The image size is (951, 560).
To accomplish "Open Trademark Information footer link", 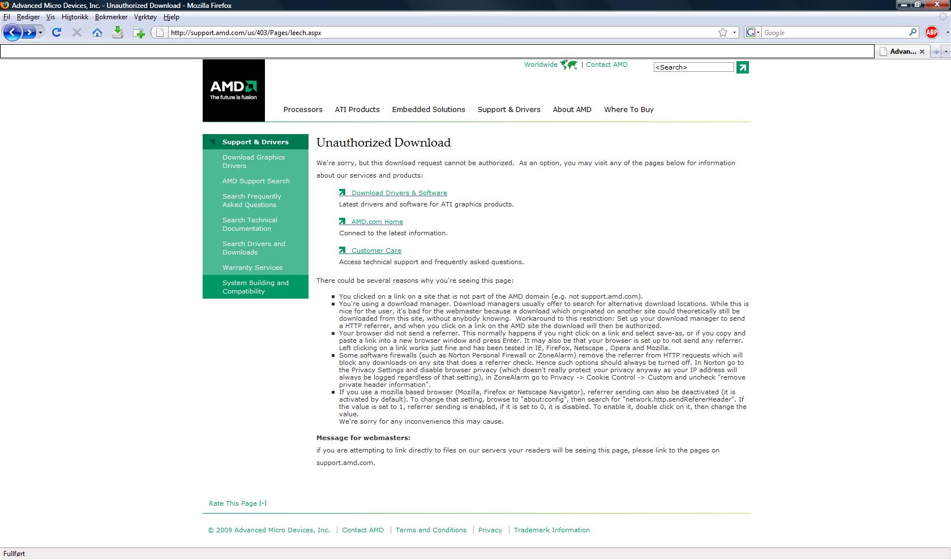I will 552,530.
